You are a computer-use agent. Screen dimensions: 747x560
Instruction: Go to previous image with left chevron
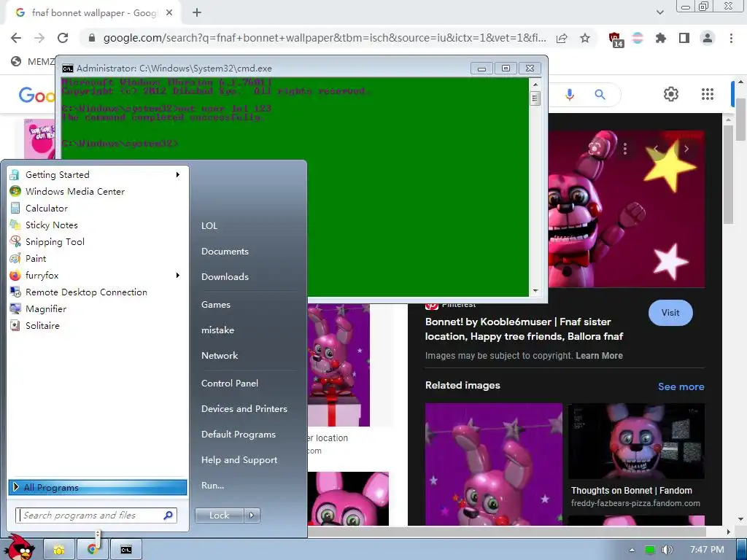(x=656, y=149)
